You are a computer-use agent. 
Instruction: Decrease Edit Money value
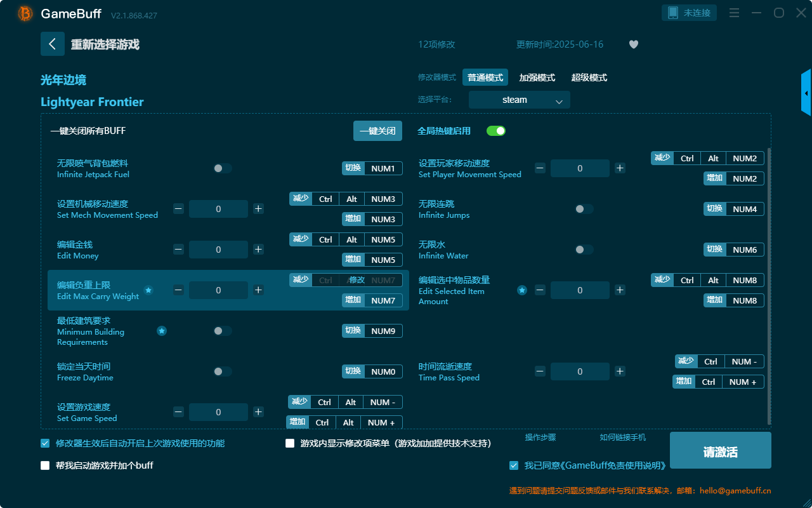178,250
